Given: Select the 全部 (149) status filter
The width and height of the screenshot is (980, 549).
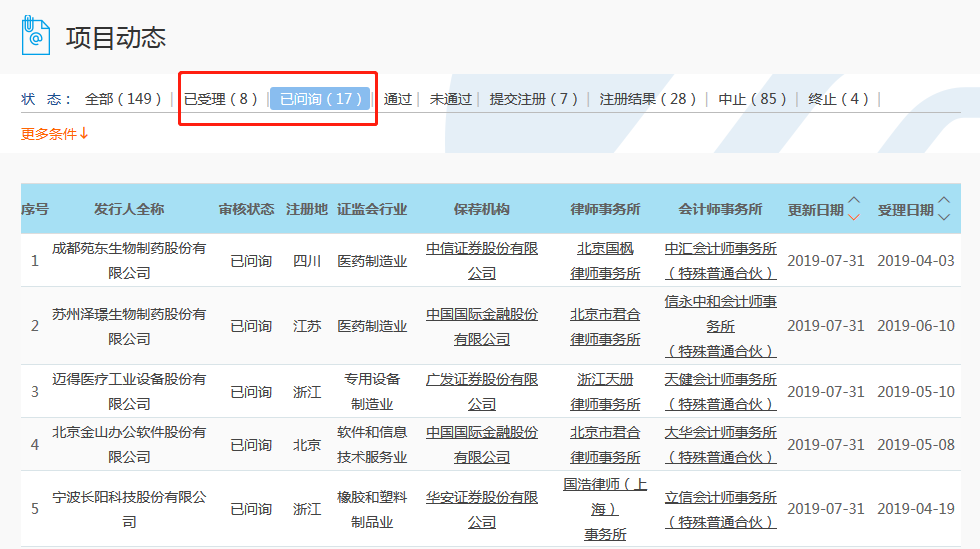Looking at the screenshot, I should pyautogui.click(x=123, y=99).
